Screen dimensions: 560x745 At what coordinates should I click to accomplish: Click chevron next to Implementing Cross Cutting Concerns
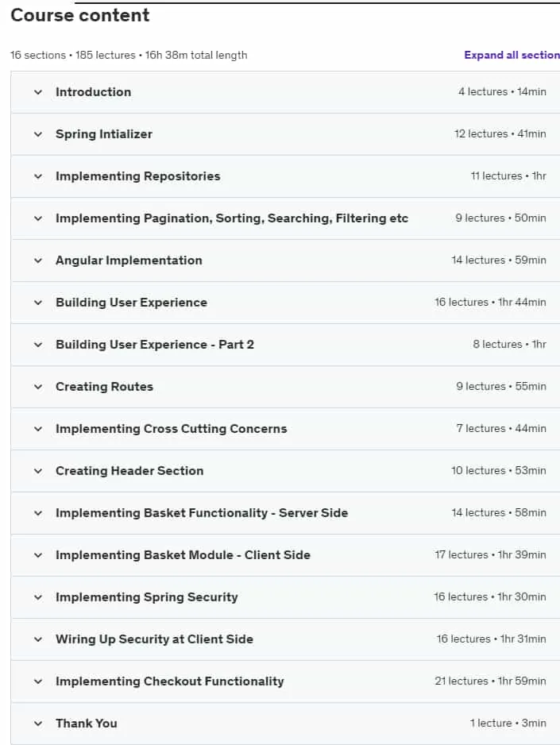[38, 429]
